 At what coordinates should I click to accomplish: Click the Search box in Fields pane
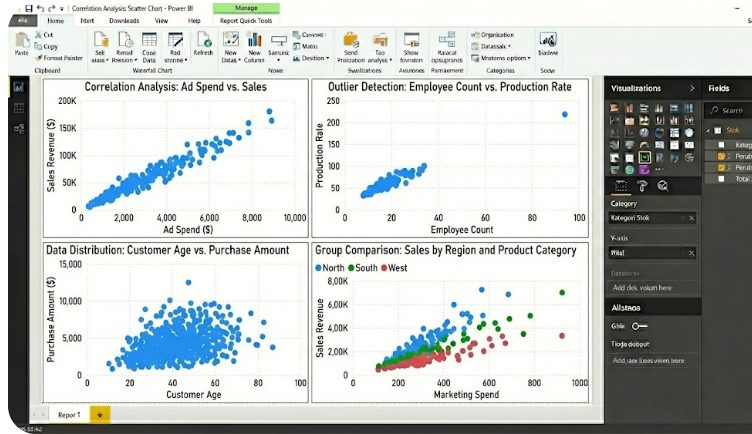coord(729,110)
